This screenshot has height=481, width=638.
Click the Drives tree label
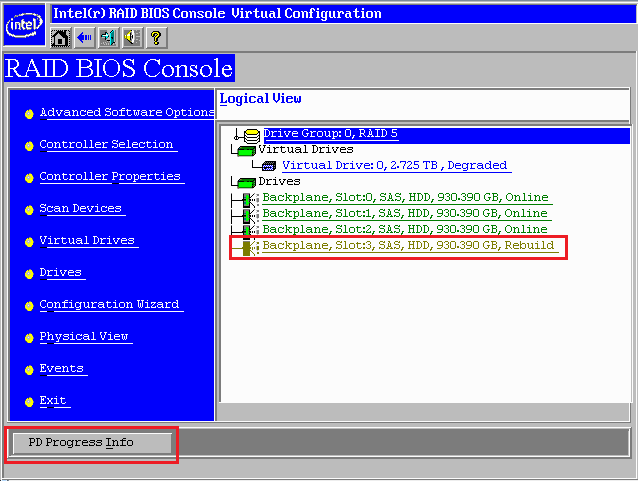click(280, 181)
